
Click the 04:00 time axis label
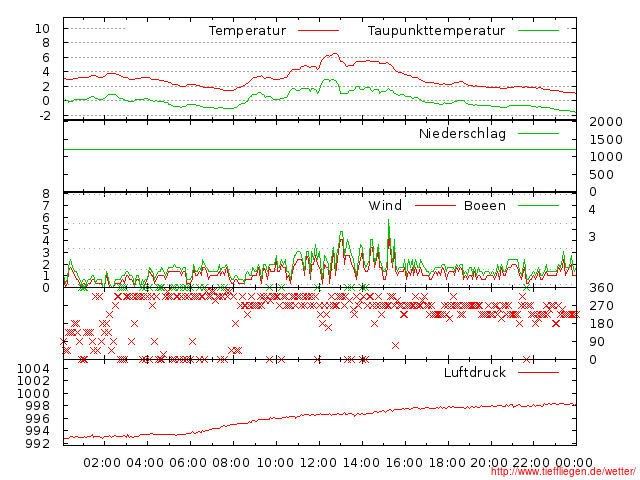(x=145, y=463)
